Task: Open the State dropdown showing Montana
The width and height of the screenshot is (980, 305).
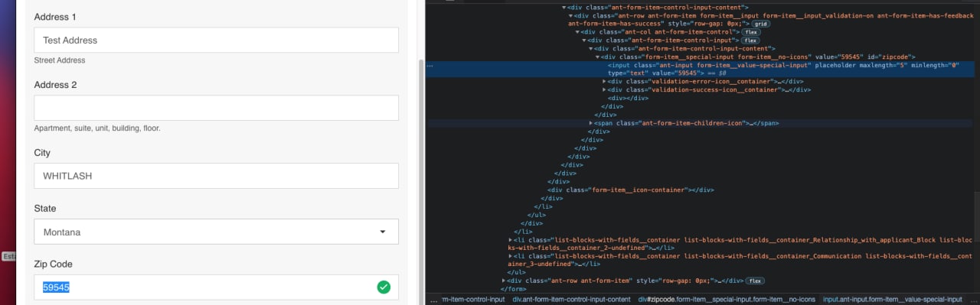Action: (x=216, y=232)
